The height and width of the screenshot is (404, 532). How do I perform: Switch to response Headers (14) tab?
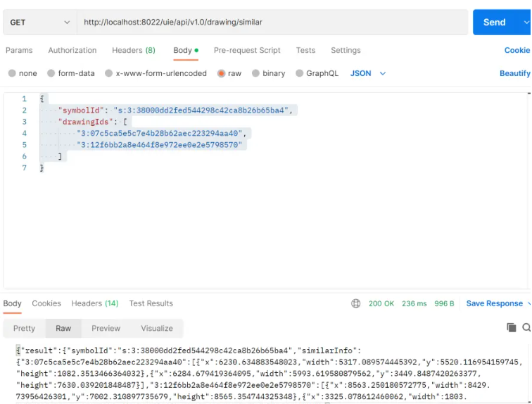point(95,303)
